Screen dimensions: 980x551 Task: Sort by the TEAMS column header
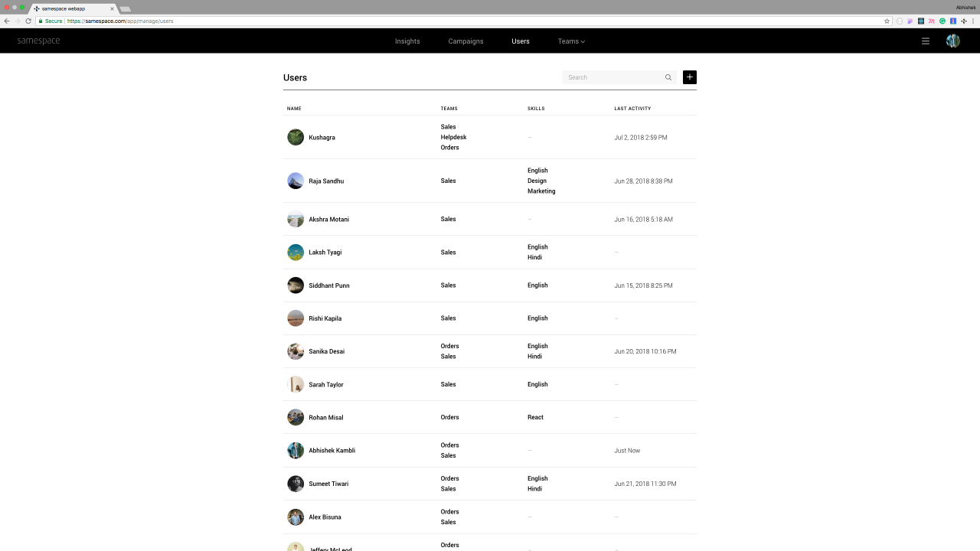(x=449, y=109)
